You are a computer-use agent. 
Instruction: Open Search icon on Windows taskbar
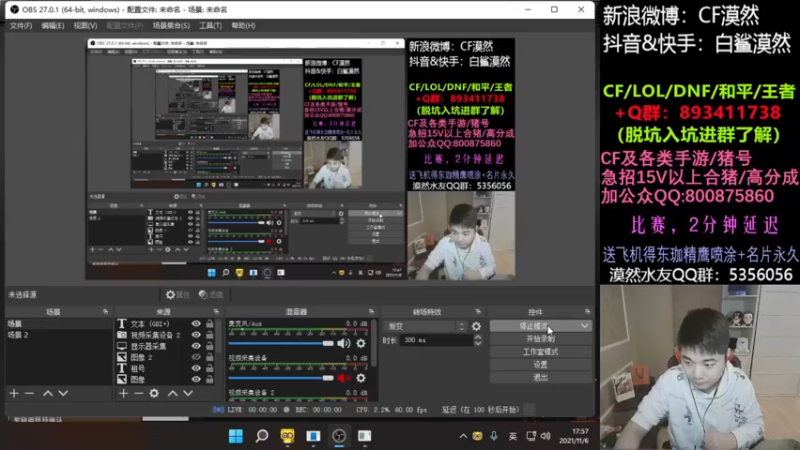coord(262,436)
